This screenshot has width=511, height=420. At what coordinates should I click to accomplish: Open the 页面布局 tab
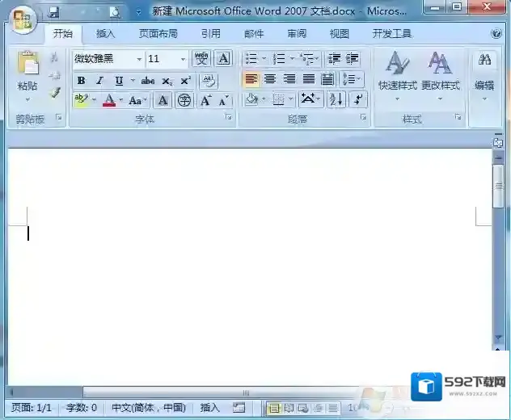[x=158, y=34]
